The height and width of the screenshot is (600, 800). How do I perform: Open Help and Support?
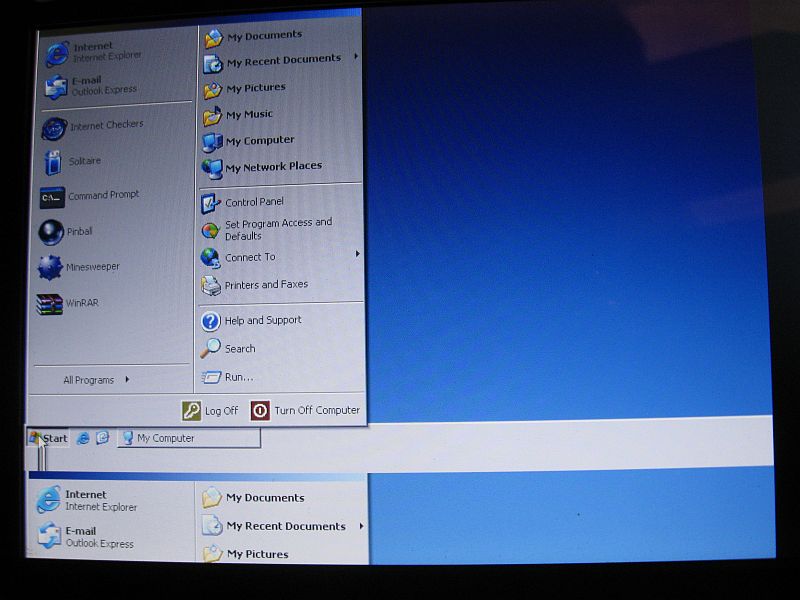(261, 321)
